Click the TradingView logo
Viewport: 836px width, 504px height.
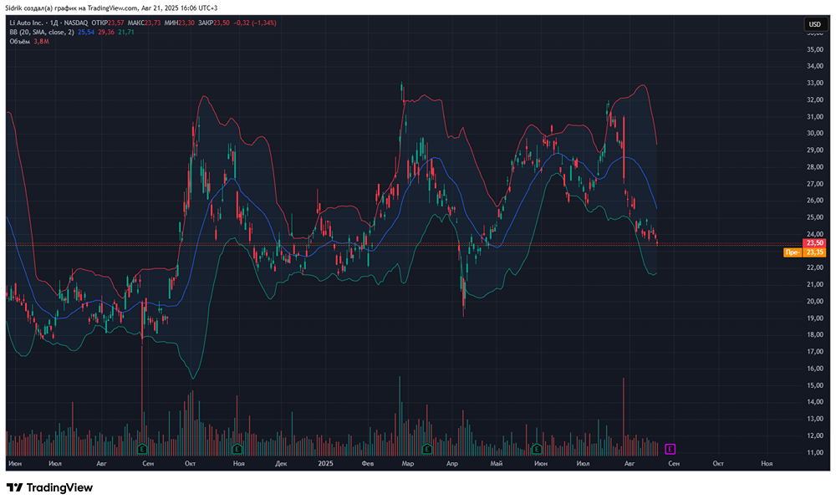[49, 487]
